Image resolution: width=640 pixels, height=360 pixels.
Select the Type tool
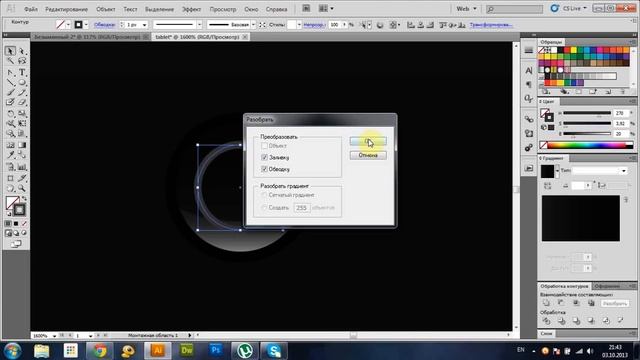coord(22,73)
